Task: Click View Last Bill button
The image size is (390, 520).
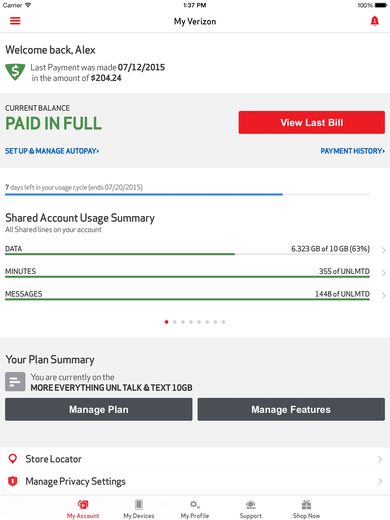Action: pos(312,122)
